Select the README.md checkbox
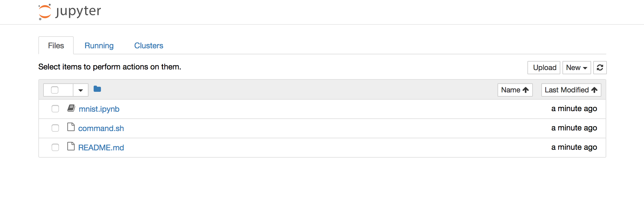 55,147
